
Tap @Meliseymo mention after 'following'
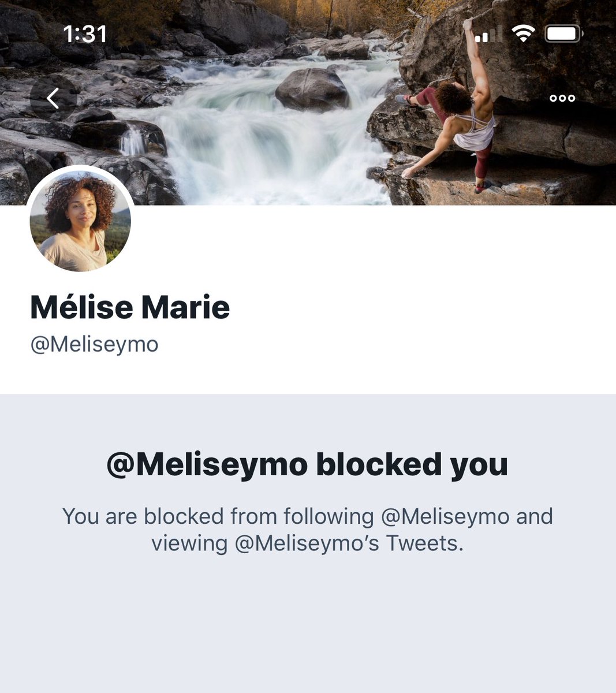[445, 516]
